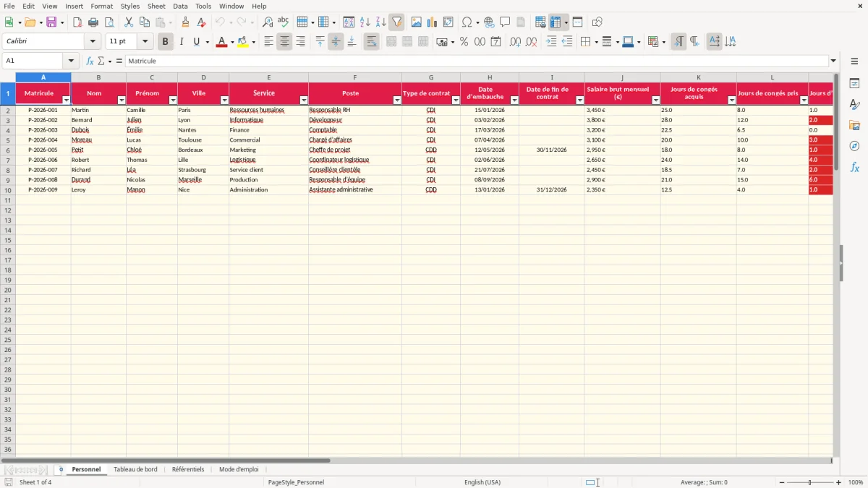Insert a pivot table
The image size is (868, 488).
point(448,22)
